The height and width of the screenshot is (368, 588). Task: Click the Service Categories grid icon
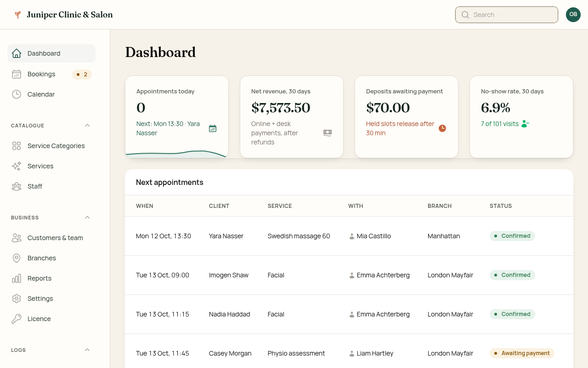(x=17, y=146)
